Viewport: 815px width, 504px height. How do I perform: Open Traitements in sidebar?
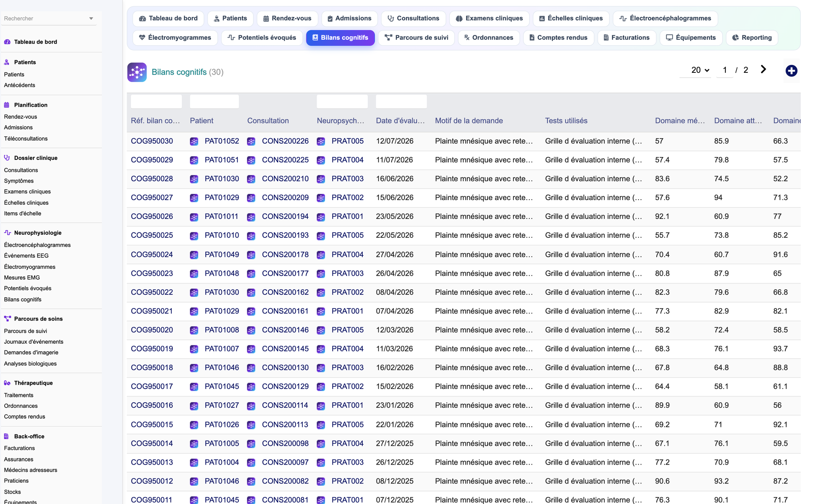pos(18,395)
